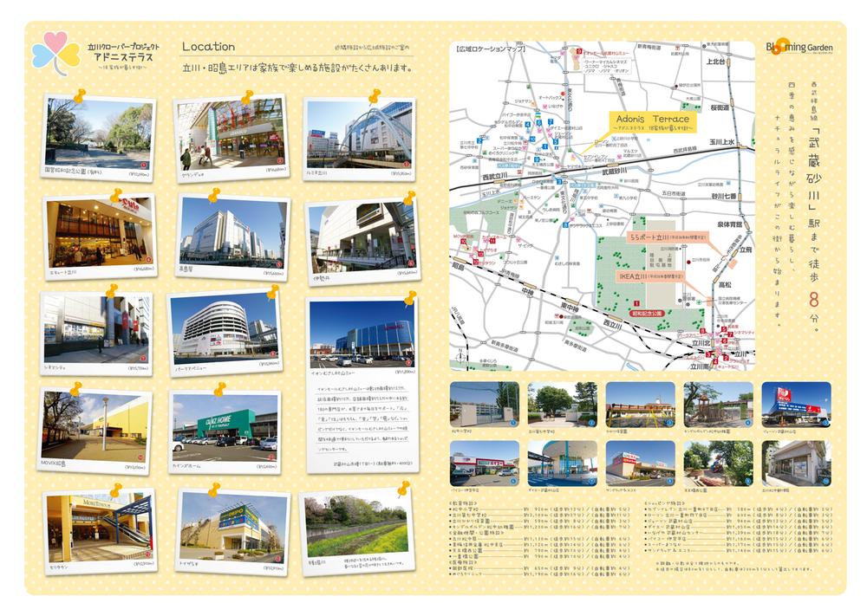
Task: Select the north compass arrow on the map
Action: 460,356
